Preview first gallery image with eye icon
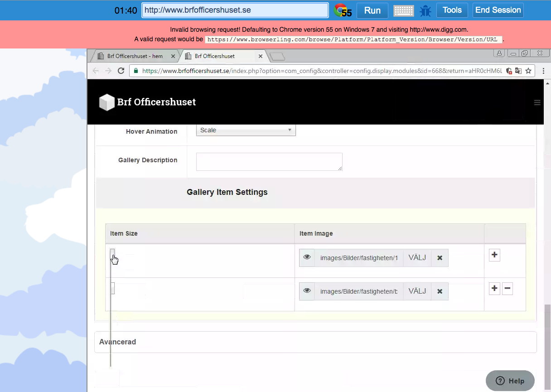 point(307,257)
